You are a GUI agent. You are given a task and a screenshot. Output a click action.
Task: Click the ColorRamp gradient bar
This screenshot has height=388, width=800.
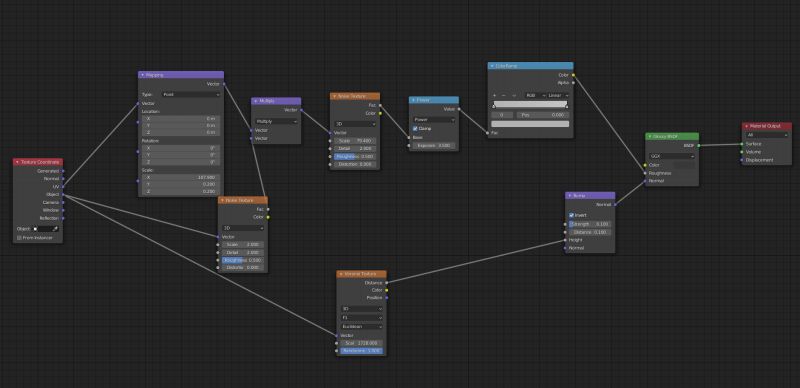pyautogui.click(x=530, y=104)
